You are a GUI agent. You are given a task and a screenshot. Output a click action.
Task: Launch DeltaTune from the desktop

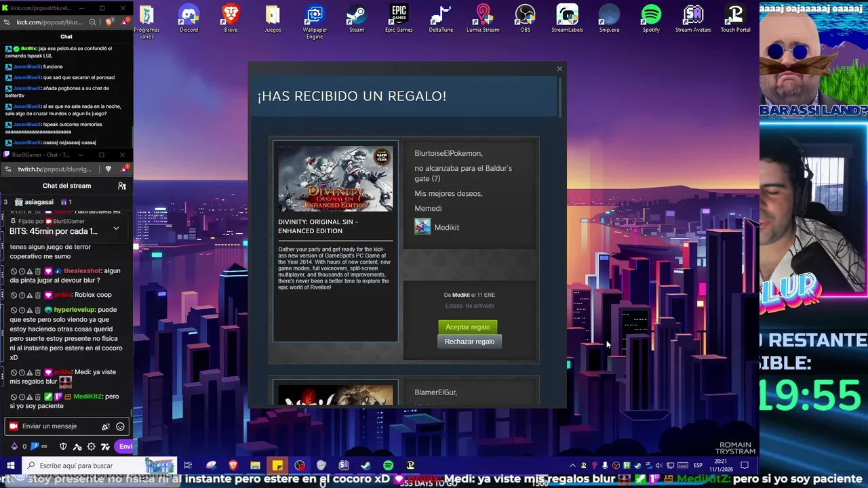[x=441, y=18]
